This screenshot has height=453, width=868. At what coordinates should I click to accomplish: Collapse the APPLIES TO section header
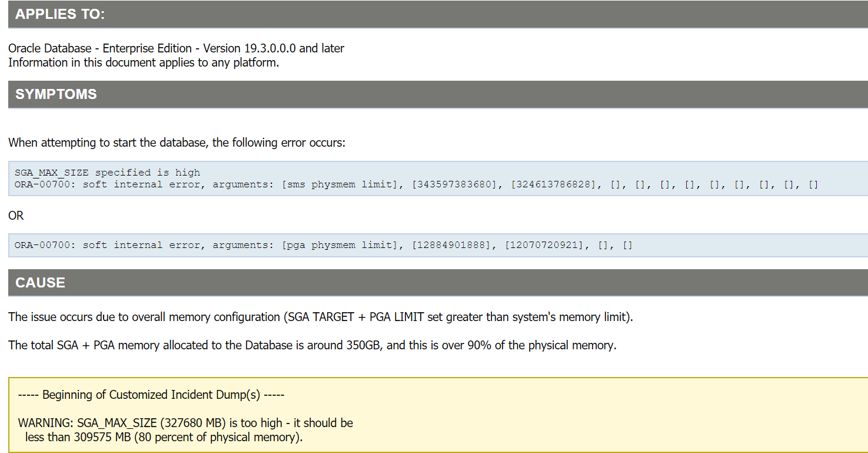(x=59, y=15)
